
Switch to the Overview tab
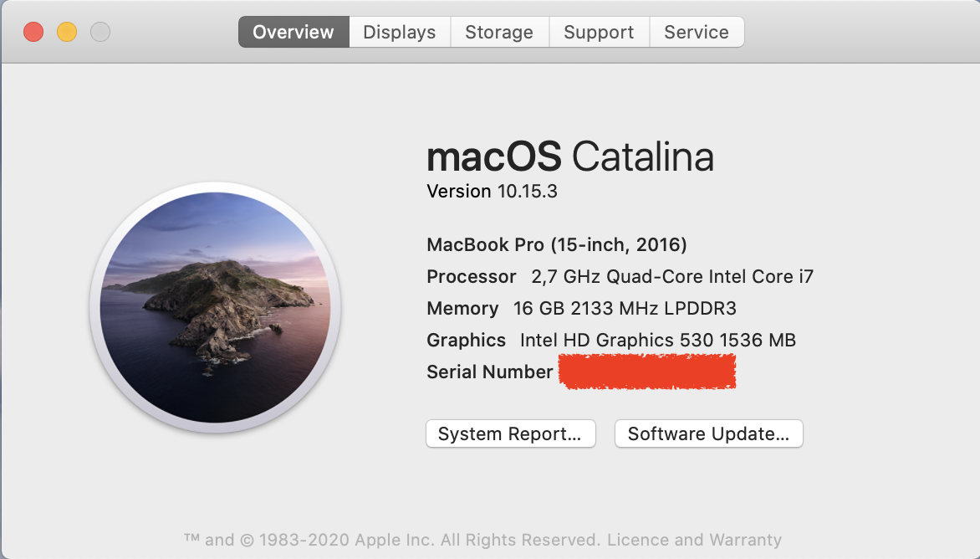pyautogui.click(x=293, y=32)
